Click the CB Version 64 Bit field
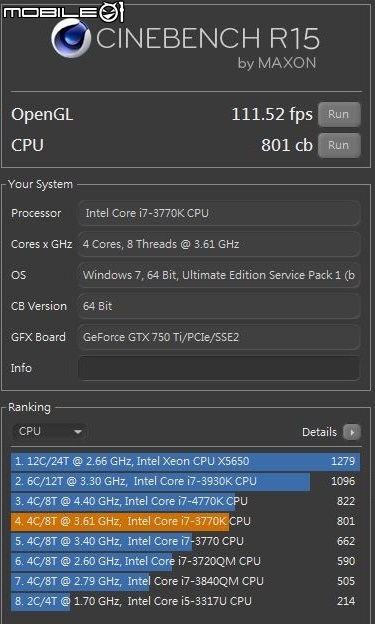 coord(219,306)
